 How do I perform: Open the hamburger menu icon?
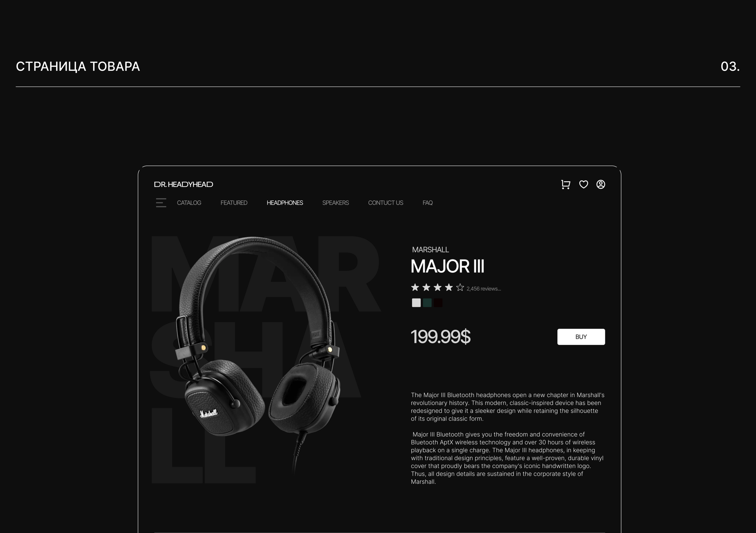coord(161,203)
